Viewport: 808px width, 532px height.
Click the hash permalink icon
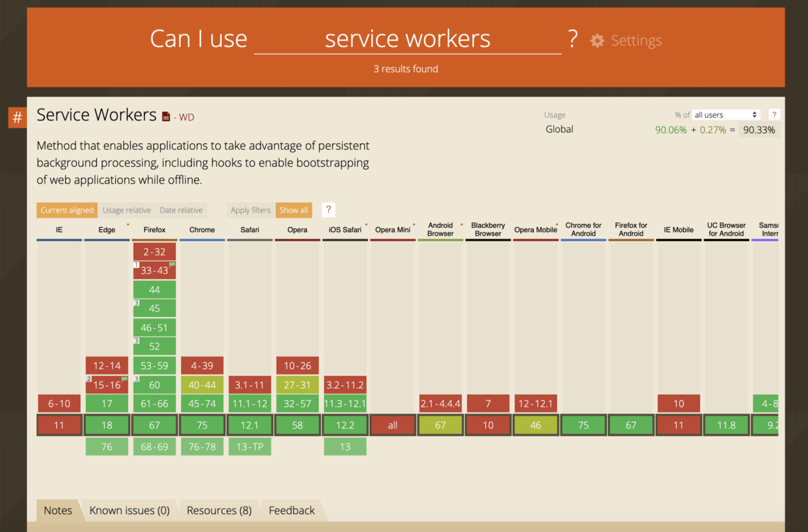(x=17, y=118)
